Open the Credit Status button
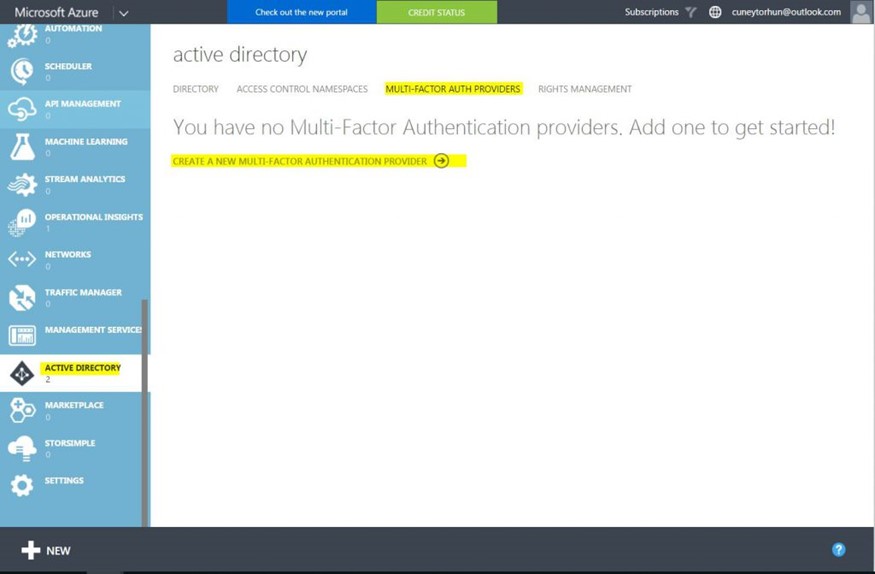 436,12
